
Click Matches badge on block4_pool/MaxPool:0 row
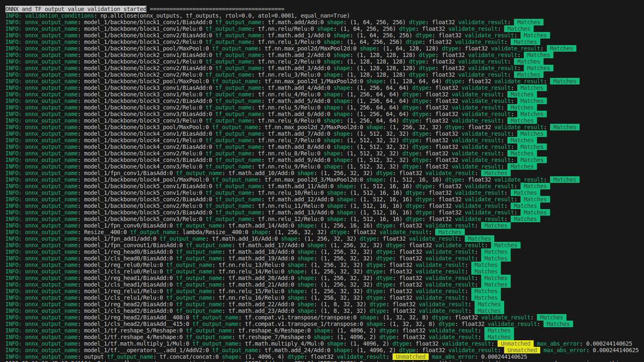pos(564,180)
